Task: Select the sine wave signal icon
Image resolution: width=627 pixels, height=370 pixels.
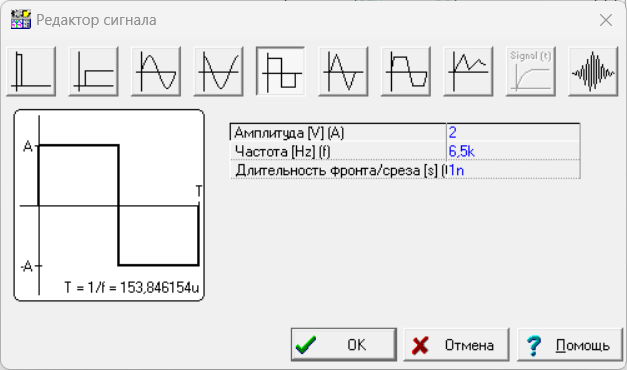Action: tap(156, 72)
